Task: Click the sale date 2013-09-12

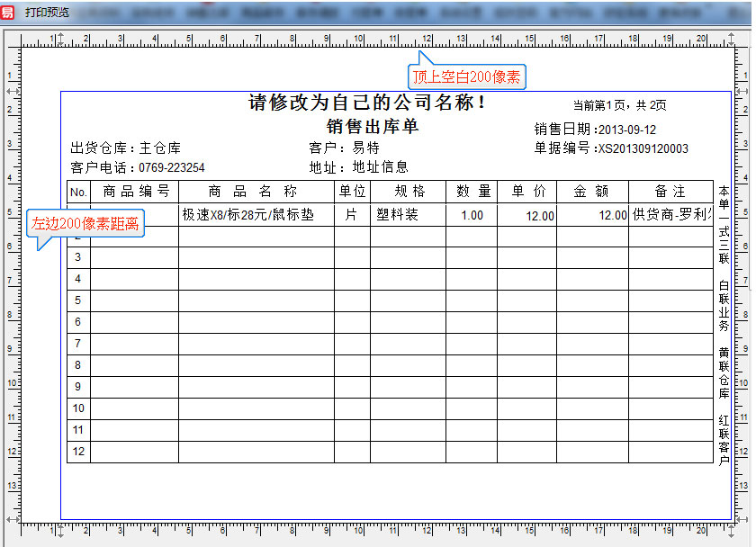Action: pyautogui.click(x=627, y=130)
